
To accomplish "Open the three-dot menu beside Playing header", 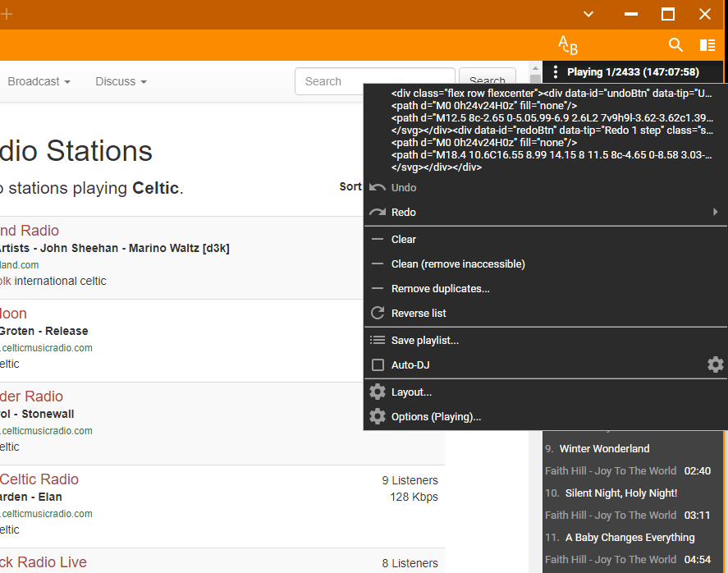I will [x=556, y=72].
